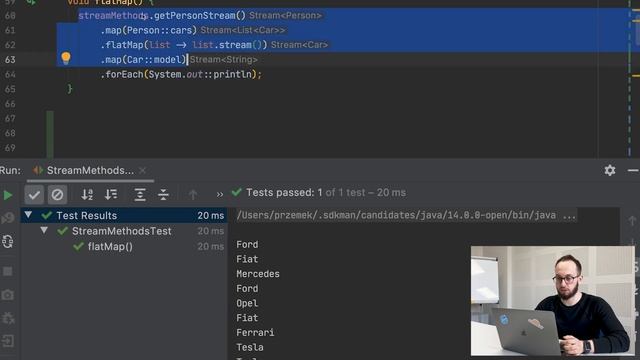Expand all test result nodes
Screen dimensions: 640x360
click(140, 195)
